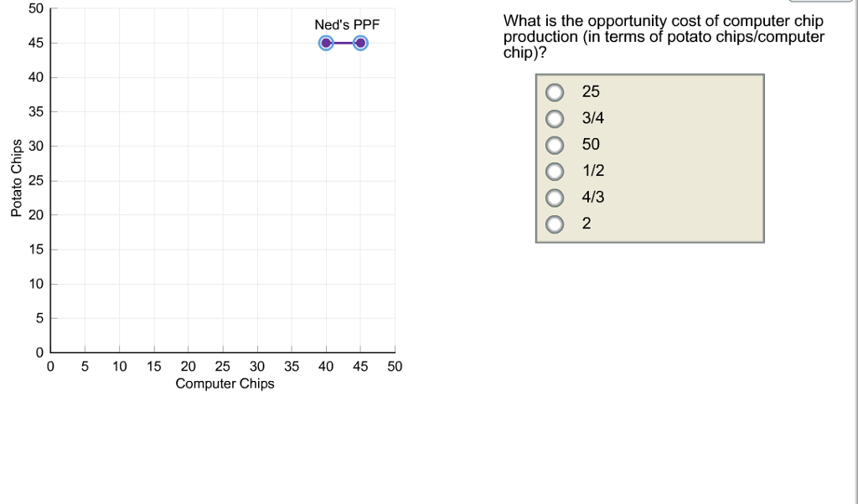Select the 25 answer option

(555, 92)
